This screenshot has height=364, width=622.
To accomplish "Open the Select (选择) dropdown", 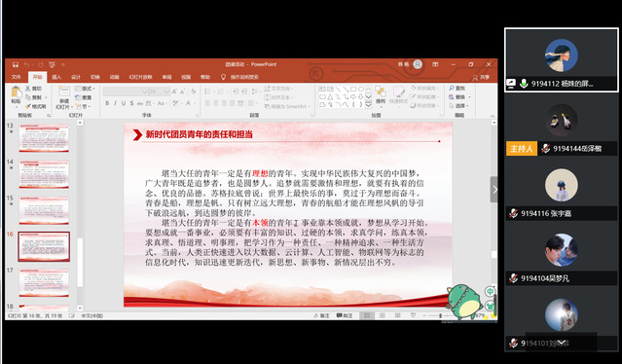I will (x=459, y=106).
